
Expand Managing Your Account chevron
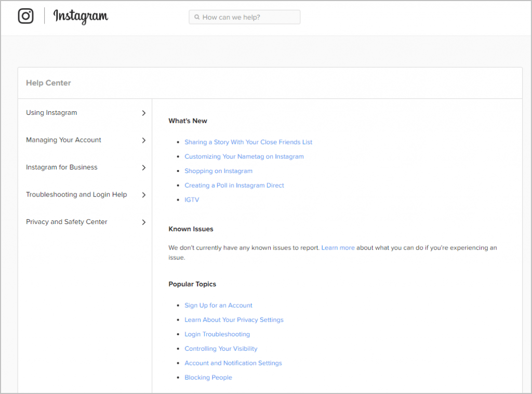(x=143, y=140)
